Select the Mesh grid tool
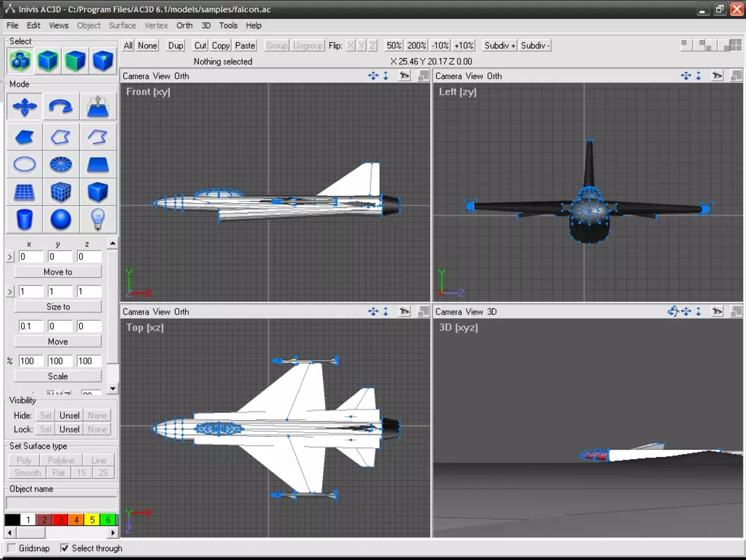This screenshot has height=560, width=746. pyautogui.click(x=25, y=192)
